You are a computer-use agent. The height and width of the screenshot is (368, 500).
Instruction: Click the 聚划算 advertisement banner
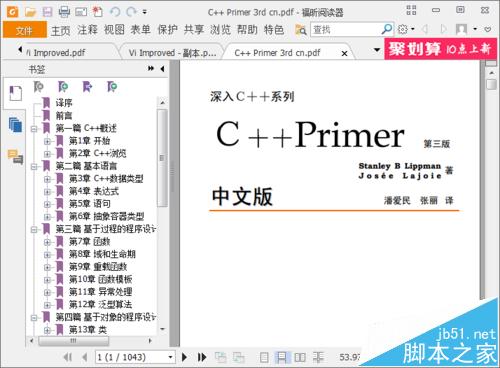(x=440, y=49)
